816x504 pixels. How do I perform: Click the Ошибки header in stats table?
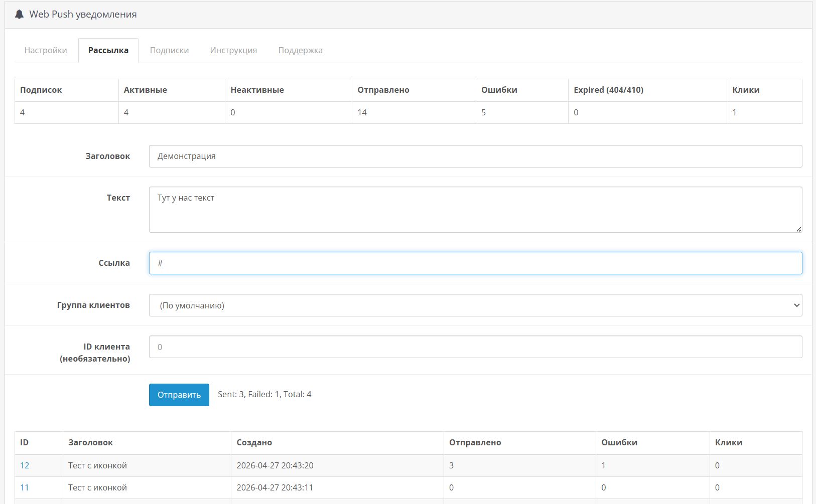(499, 90)
